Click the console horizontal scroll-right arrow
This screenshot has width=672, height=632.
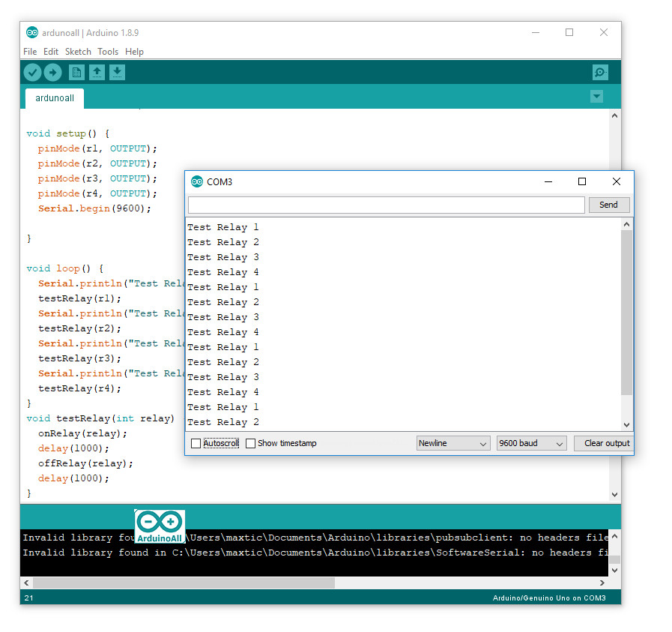[602, 583]
